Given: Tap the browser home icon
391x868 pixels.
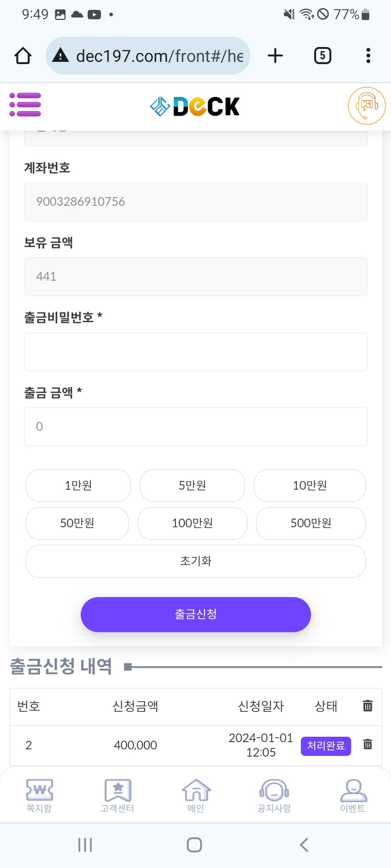Looking at the screenshot, I should coord(23,56).
